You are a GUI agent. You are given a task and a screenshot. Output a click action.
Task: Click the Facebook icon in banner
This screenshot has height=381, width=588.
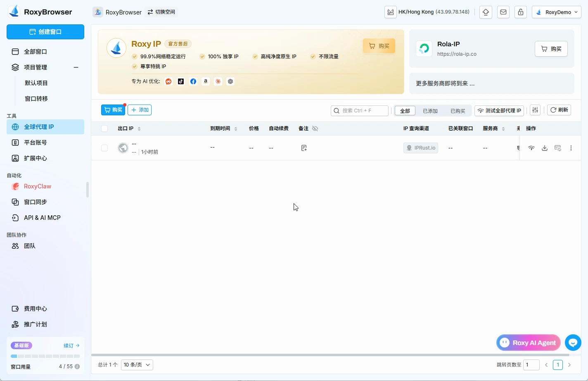click(193, 81)
